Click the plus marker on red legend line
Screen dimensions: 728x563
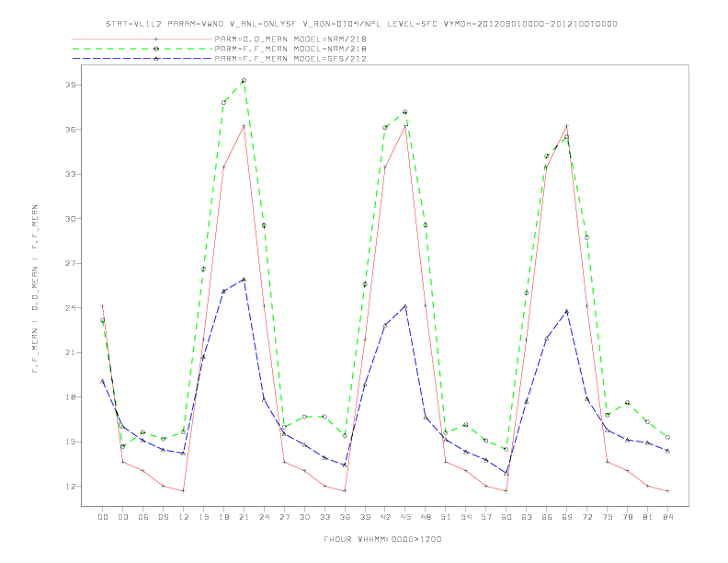click(156, 39)
